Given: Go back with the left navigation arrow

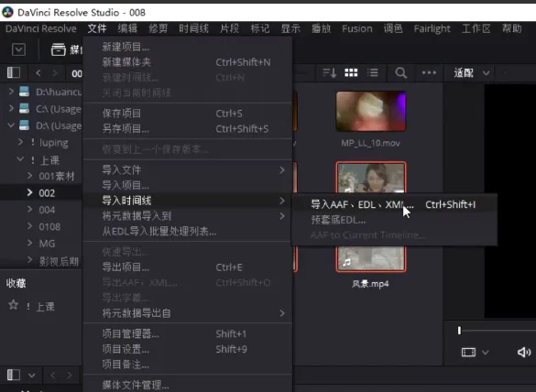Looking at the screenshot, I should click(38, 72).
